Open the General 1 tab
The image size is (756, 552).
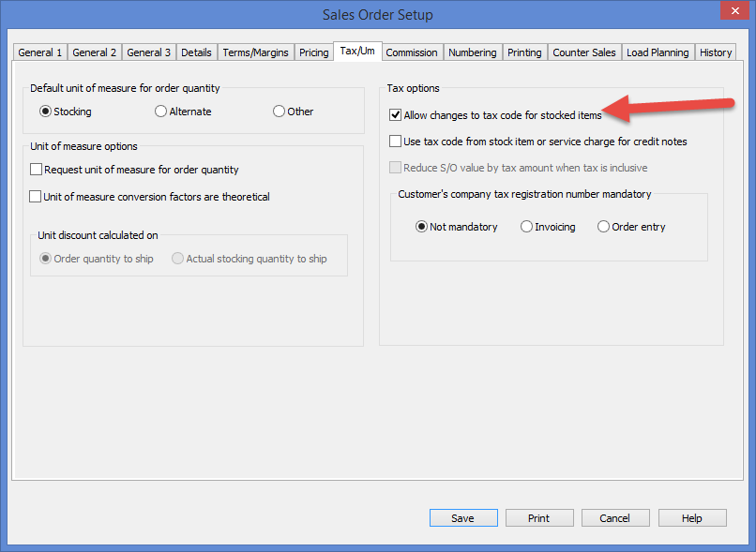[40, 52]
